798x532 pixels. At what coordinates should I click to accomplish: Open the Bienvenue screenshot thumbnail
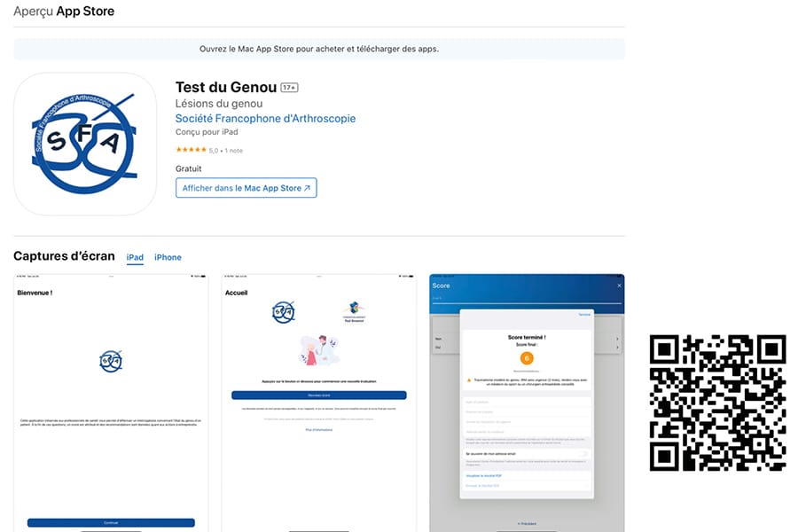(x=111, y=403)
